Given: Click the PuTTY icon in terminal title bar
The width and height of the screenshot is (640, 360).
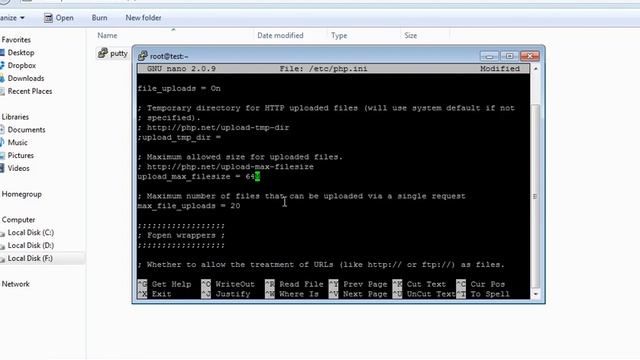Looking at the screenshot, I should click(142, 56).
